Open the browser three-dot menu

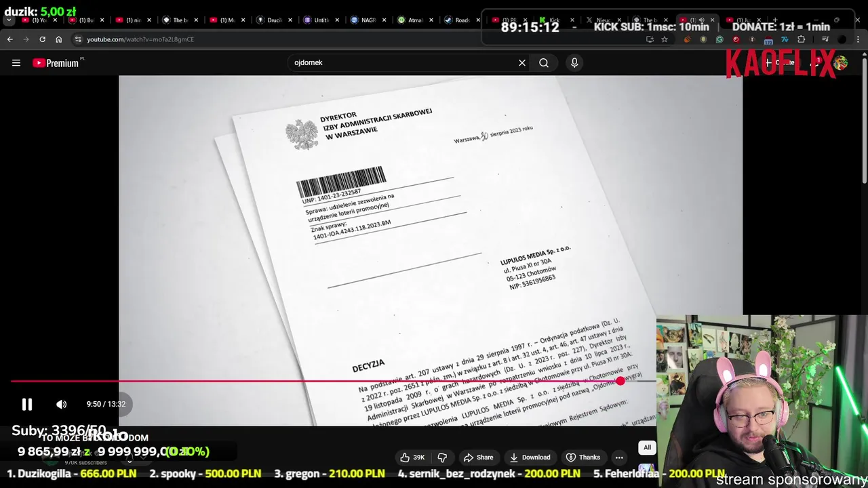click(858, 39)
